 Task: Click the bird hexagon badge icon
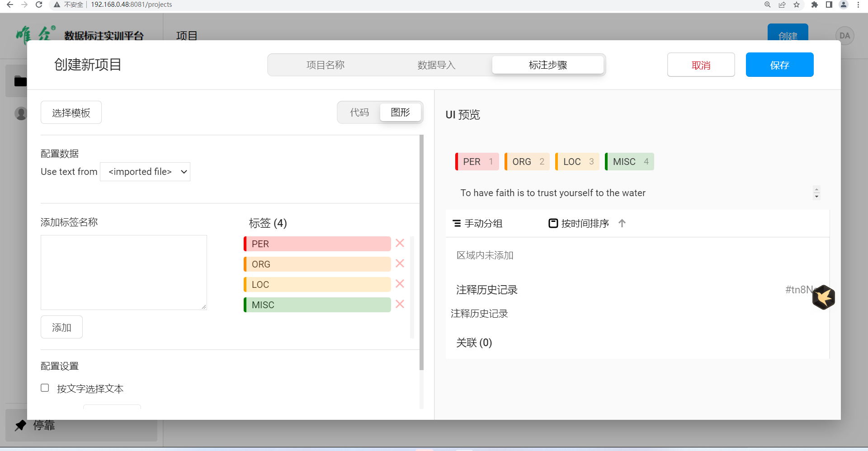pyautogui.click(x=823, y=297)
